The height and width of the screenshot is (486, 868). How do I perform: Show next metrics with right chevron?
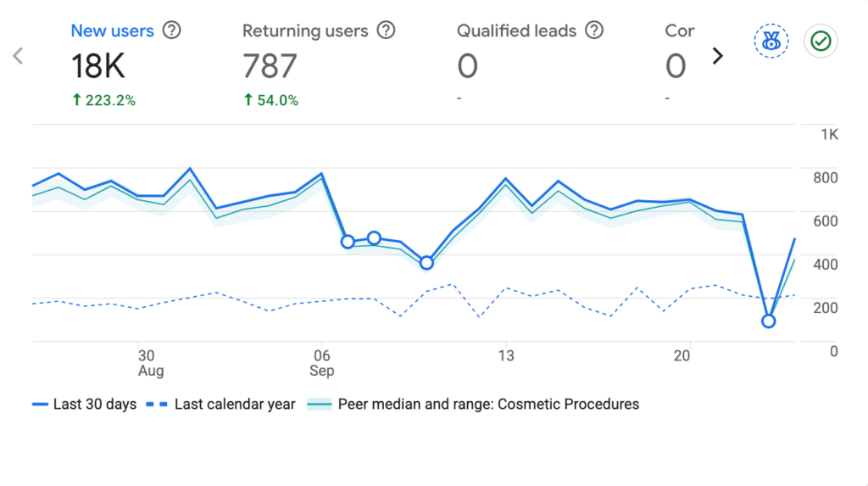click(717, 55)
